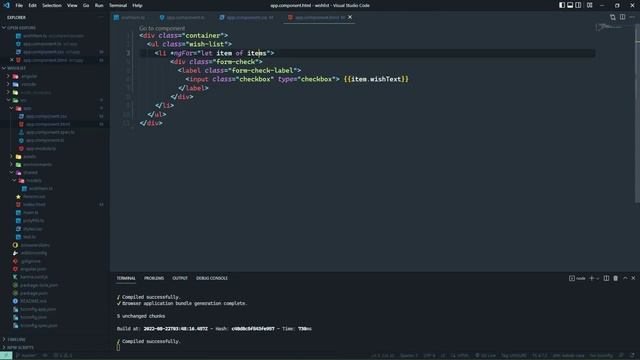Switch to the app.component.css editor tab
The width and height of the screenshot is (640, 360).
[x=246, y=18]
